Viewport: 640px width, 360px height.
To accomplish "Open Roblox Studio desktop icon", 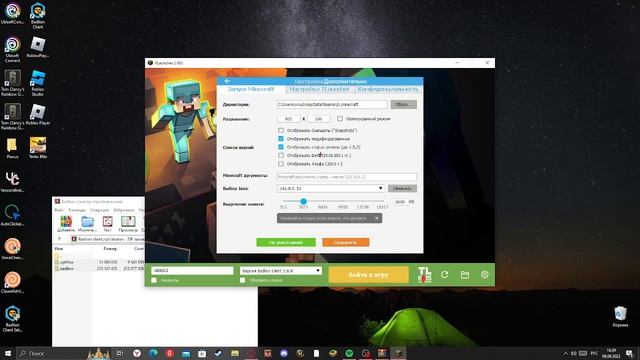I will [x=38, y=83].
